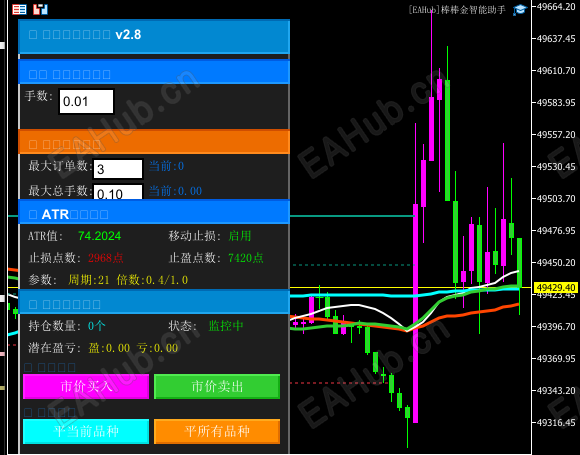This screenshot has width=580, height=455.
Task: Click the [EAHub]棒棒金智能助手 EA name label
Action: 457,10
